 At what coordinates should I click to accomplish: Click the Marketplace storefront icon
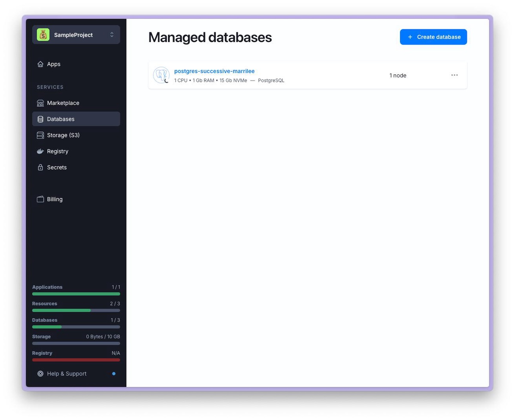[x=40, y=103]
